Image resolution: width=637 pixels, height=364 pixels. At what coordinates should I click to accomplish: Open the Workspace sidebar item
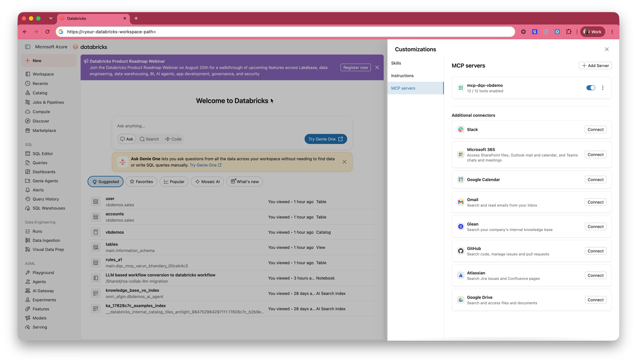43,74
